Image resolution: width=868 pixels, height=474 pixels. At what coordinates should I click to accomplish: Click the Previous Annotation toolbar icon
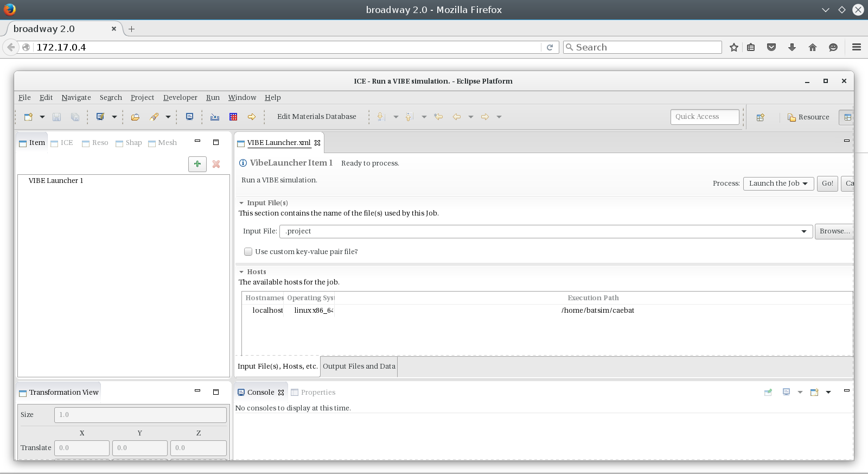pyautogui.click(x=410, y=117)
